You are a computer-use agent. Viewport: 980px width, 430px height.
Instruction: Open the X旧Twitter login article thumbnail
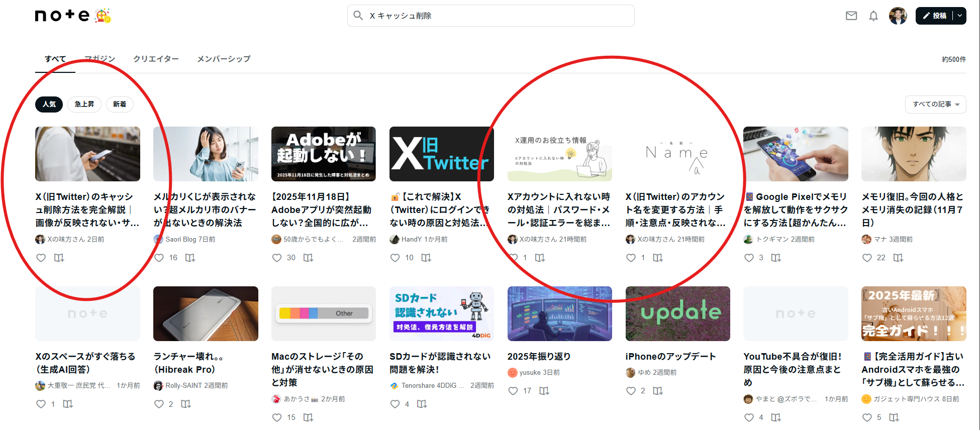pos(441,154)
